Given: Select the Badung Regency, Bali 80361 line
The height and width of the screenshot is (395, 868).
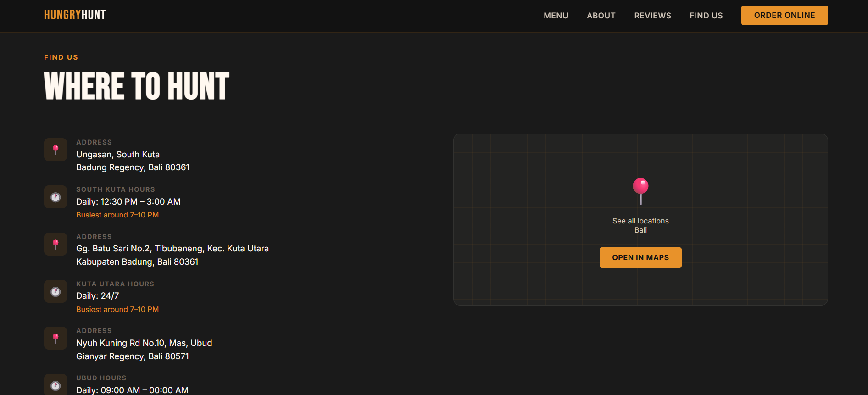Looking at the screenshot, I should point(133,167).
